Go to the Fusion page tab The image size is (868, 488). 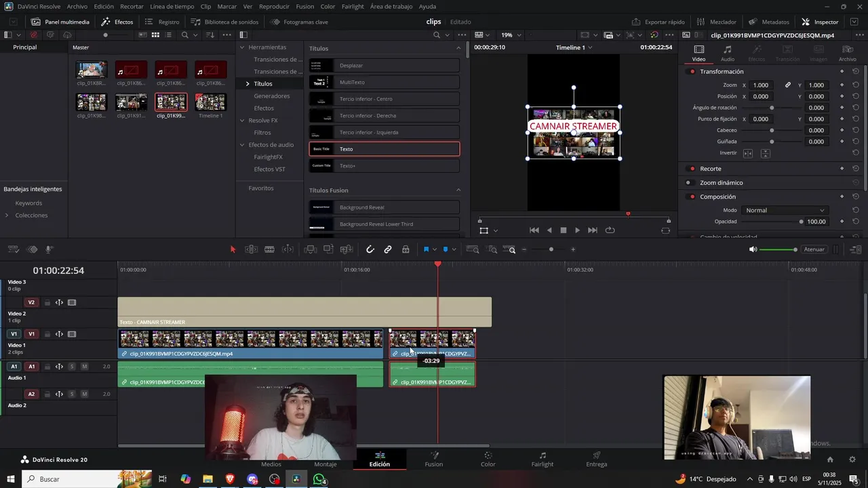point(434,460)
